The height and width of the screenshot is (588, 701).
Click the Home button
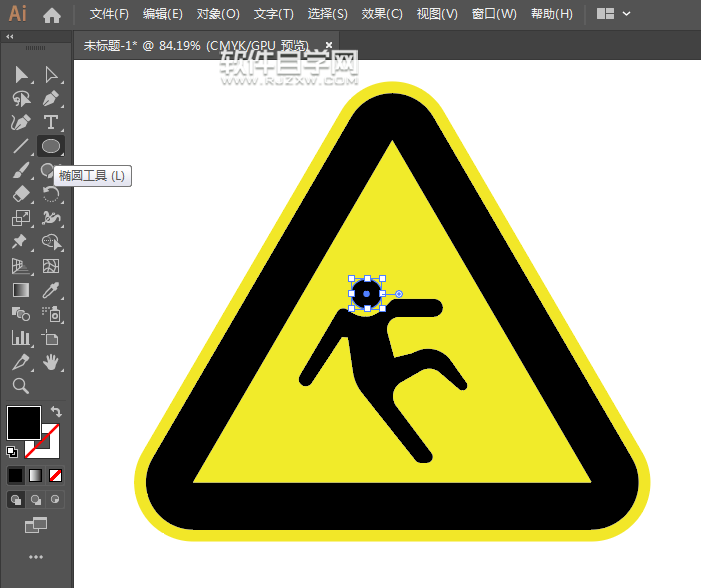[x=52, y=15]
